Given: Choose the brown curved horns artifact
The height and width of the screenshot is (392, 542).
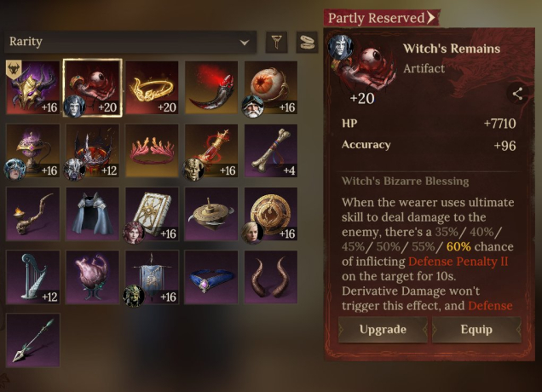Looking at the screenshot, I should coord(271,277).
